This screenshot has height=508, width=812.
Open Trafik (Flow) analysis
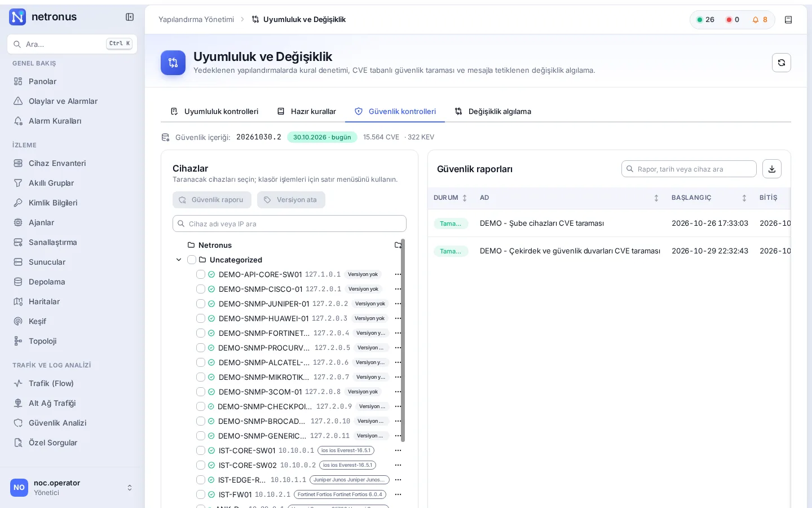(x=51, y=383)
